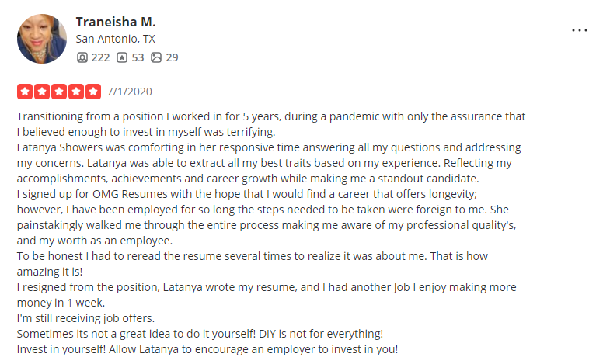Click the line mentioning OMG Resumes

(247, 194)
